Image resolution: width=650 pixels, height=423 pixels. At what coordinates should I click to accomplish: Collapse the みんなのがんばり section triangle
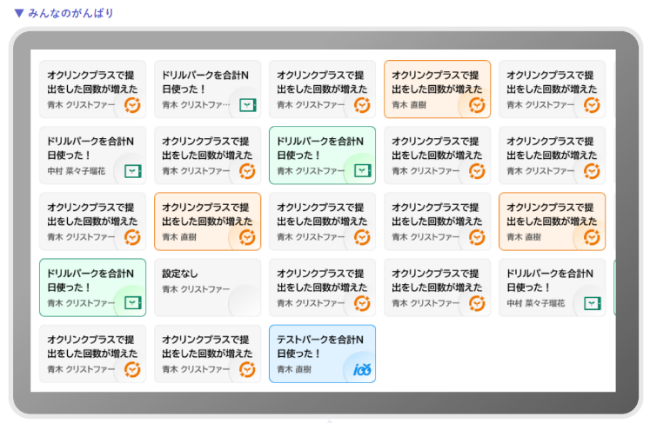19,13
